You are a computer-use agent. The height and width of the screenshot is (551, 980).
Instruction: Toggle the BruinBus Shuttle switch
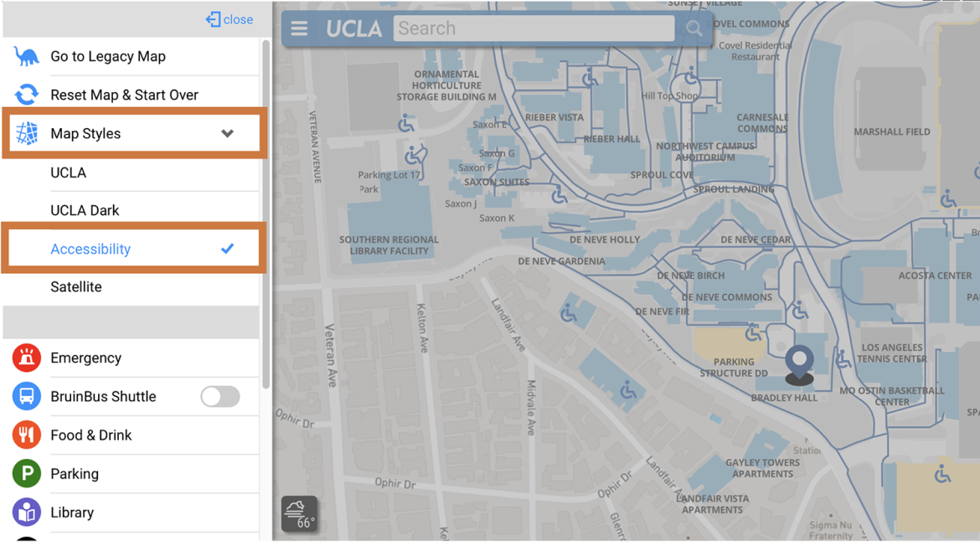[x=220, y=397]
